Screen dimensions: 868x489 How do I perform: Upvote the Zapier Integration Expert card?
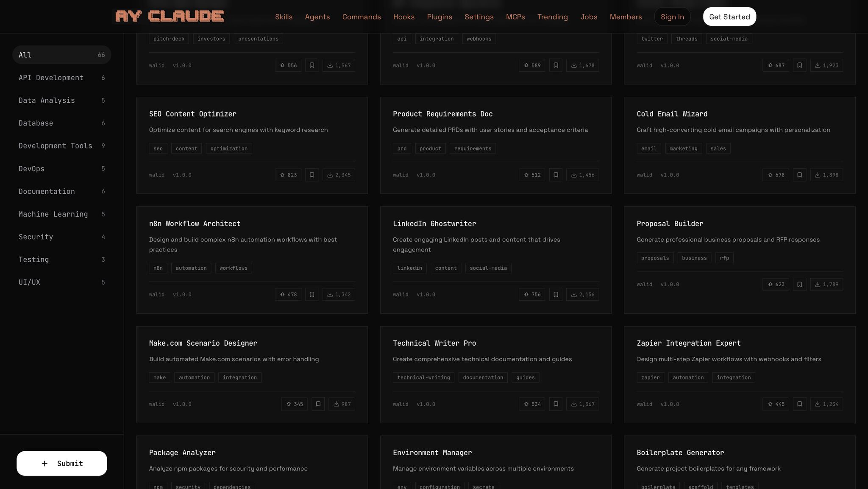(x=776, y=404)
